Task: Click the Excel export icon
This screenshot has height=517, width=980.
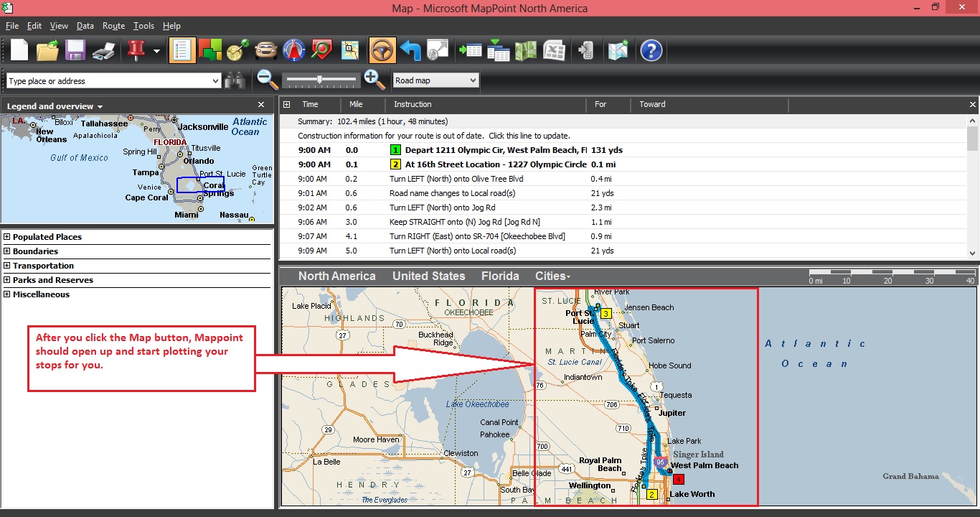Action: 554,50
